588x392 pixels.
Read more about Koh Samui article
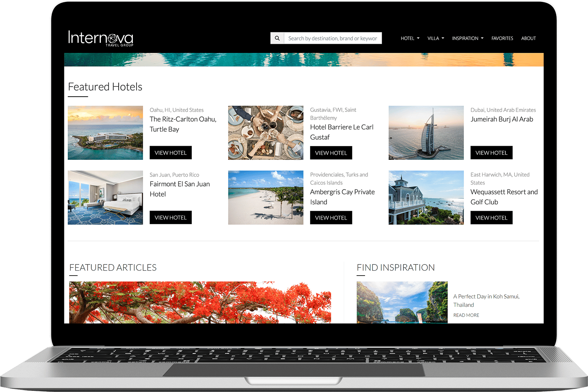point(466,315)
